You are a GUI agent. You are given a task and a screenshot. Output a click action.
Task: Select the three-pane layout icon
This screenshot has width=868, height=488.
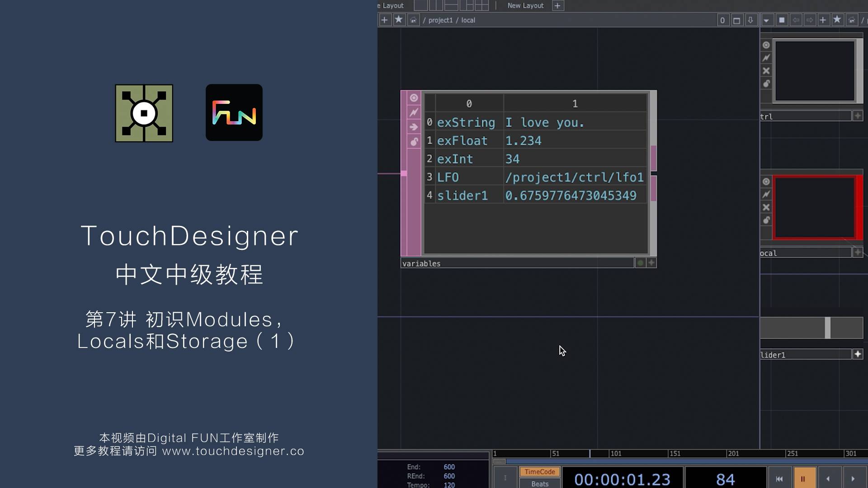click(467, 5)
